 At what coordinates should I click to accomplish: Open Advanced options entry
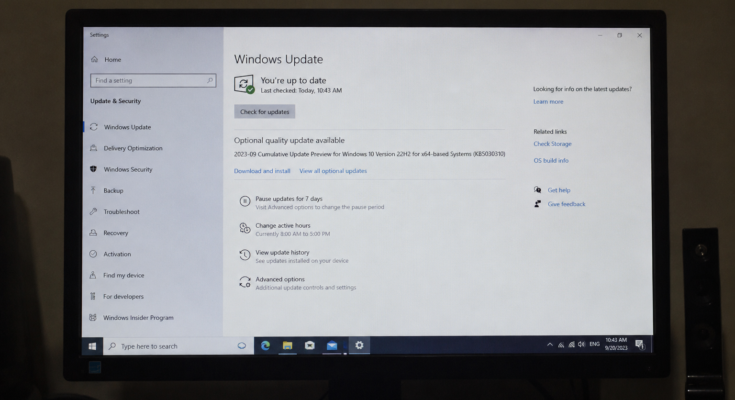280,279
